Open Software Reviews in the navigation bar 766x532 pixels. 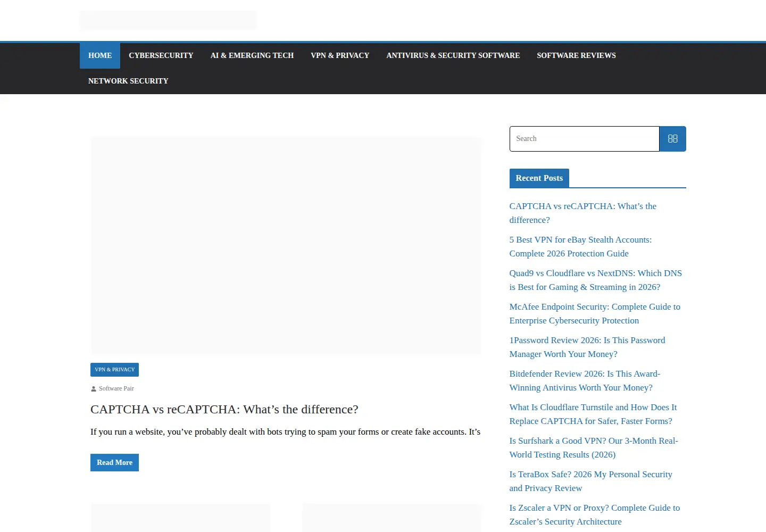pyautogui.click(x=576, y=55)
